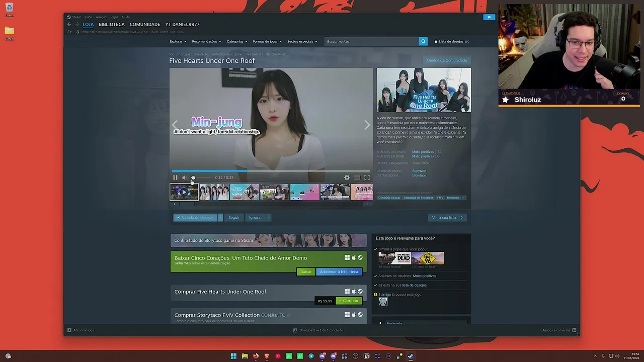644x362 pixels.
Task: Open video settings gear
Action: click(x=347, y=177)
